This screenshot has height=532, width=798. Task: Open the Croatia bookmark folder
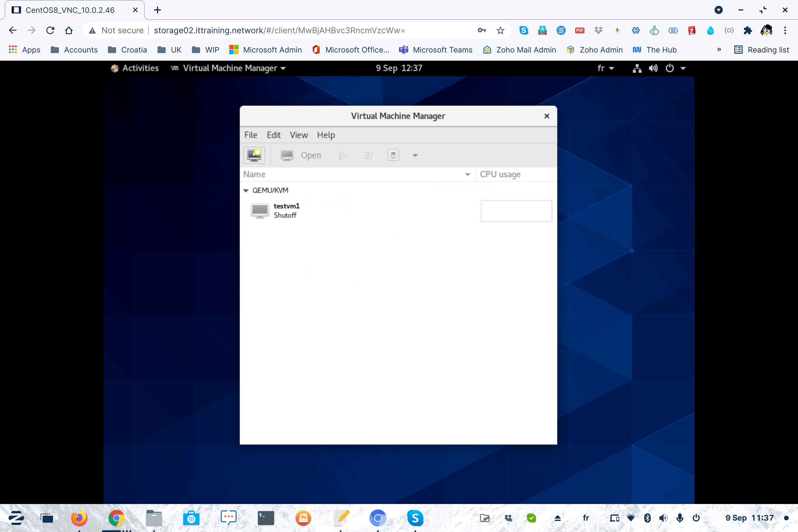click(x=127, y=50)
